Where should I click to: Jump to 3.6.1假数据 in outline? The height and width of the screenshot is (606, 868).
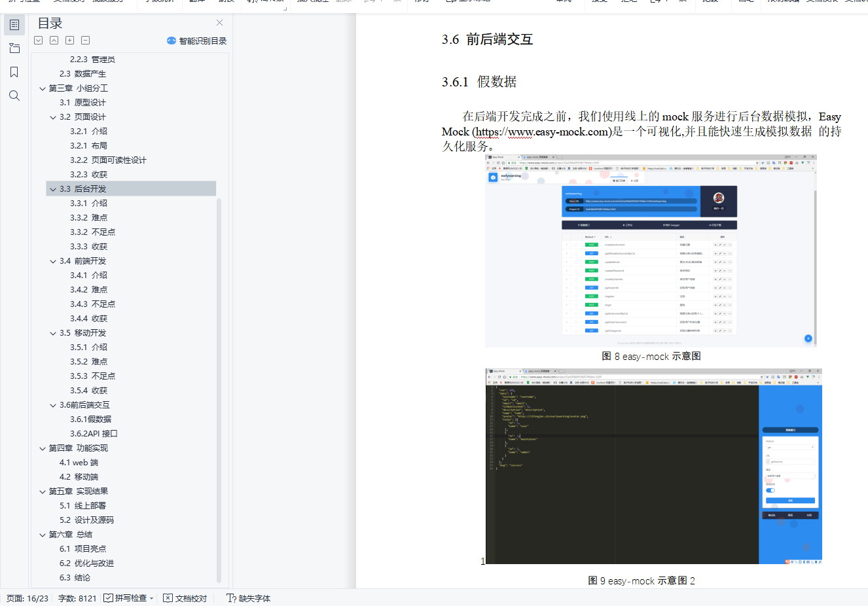click(90, 419)
